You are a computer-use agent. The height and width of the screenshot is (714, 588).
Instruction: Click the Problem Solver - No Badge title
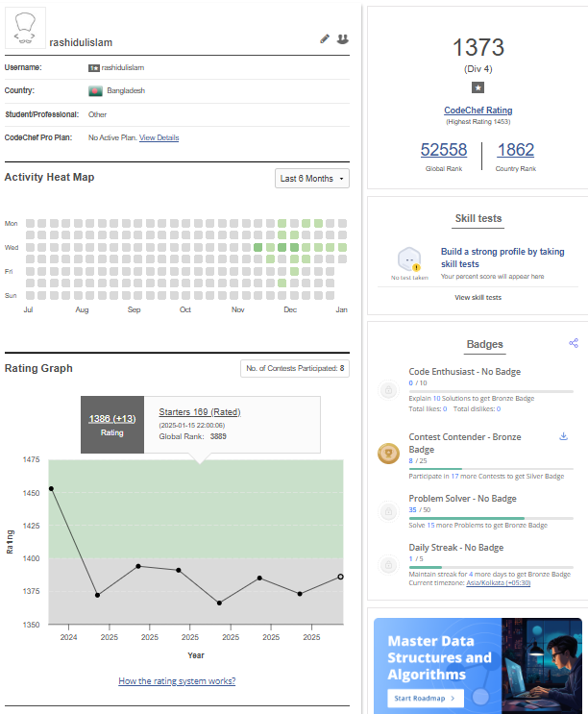pyautogui.click(x=462, y=499)
